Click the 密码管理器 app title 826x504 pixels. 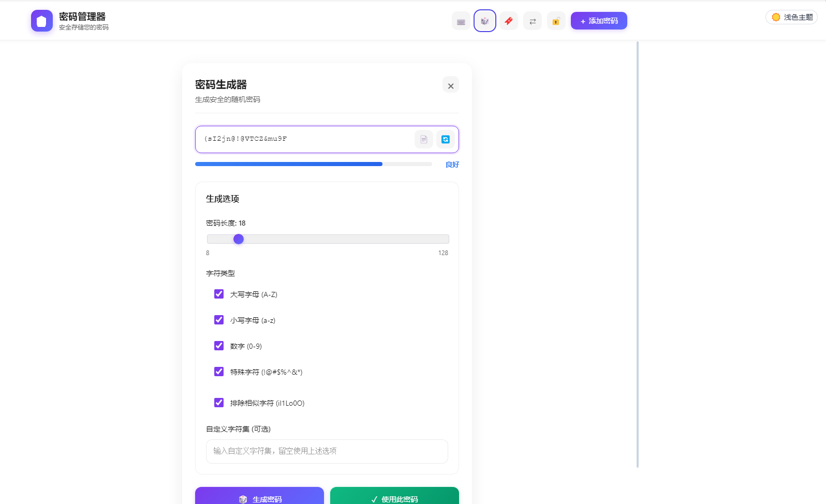[82, 17]
